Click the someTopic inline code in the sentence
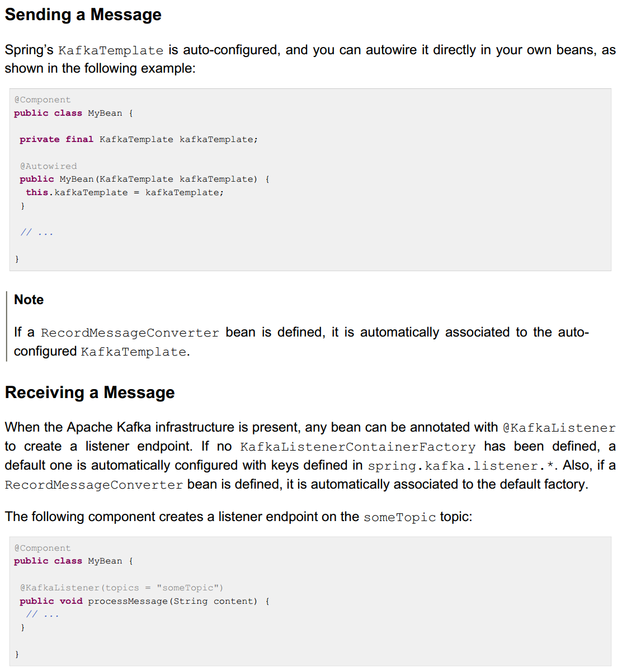Image resolution: width=622 pixels, height=672 pixels. point(399,518)
